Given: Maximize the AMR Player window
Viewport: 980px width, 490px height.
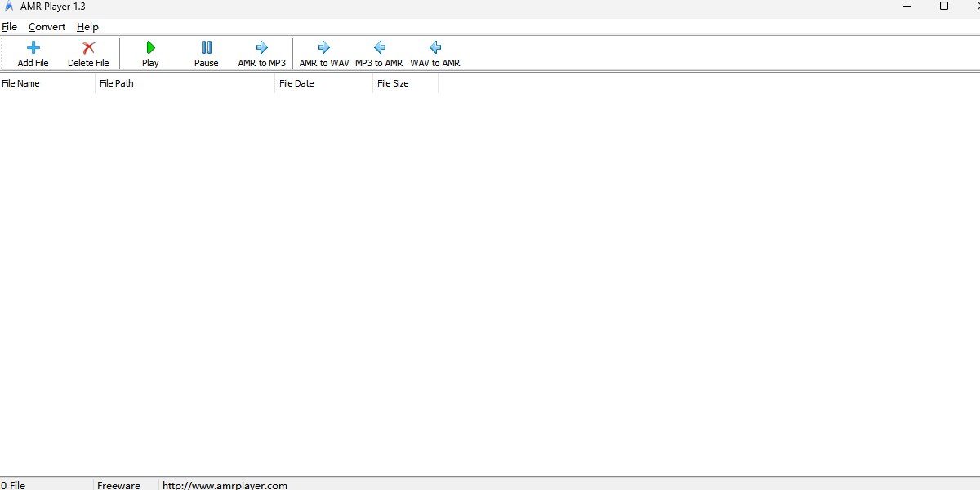Looking at the screenshot, I should pos(944,6).
